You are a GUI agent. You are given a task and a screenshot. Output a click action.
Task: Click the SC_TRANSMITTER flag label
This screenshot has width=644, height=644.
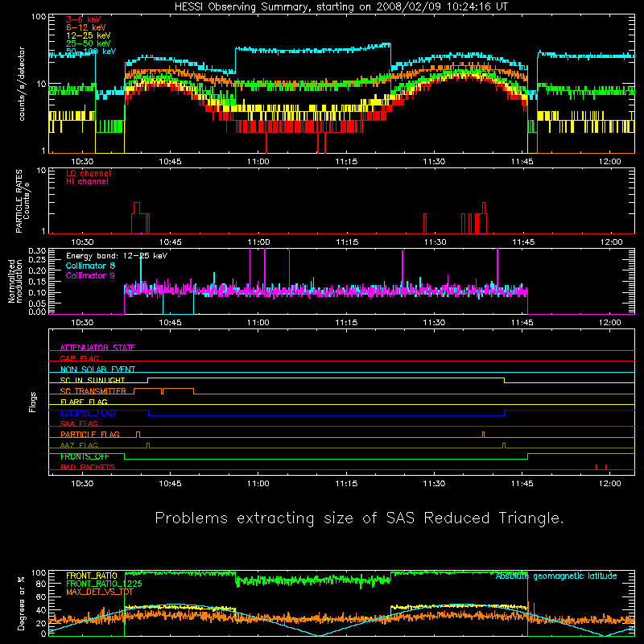point(93,391)
